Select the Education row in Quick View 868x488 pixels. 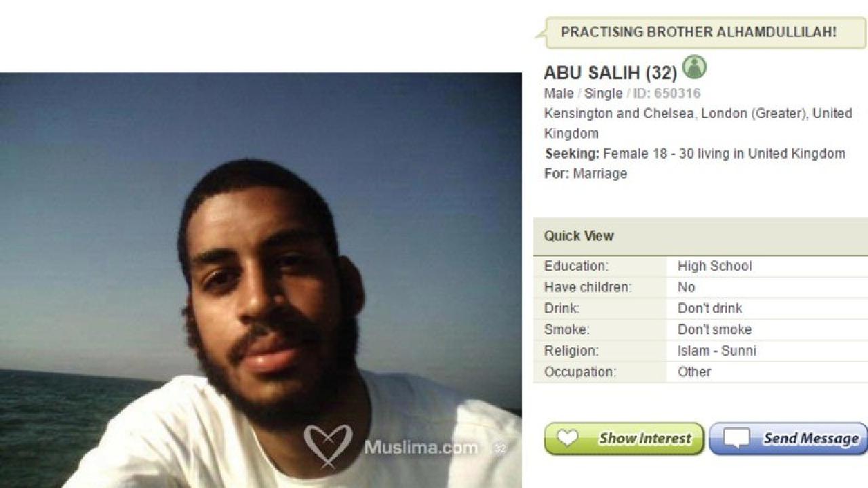[x=701, y=266]
